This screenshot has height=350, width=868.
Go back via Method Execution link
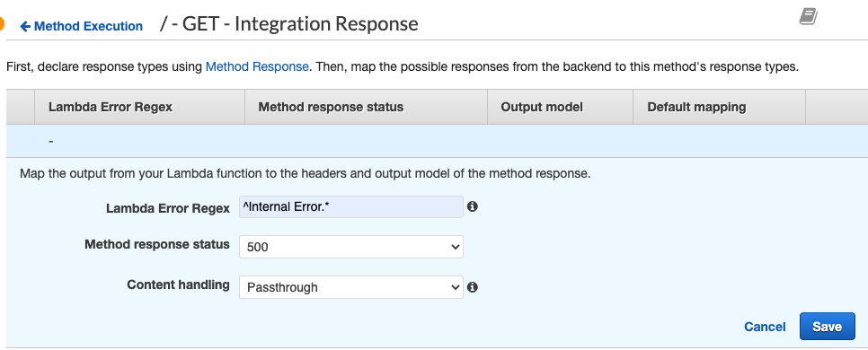click(82, 26)
